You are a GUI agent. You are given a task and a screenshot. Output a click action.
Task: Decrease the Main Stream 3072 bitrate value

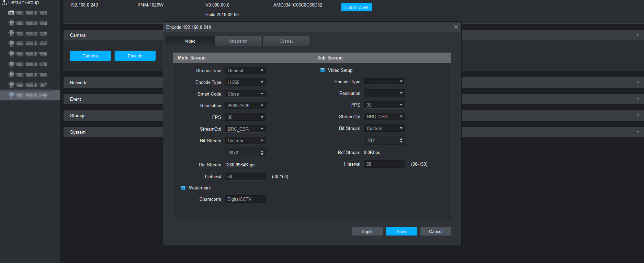coord(262,154)
